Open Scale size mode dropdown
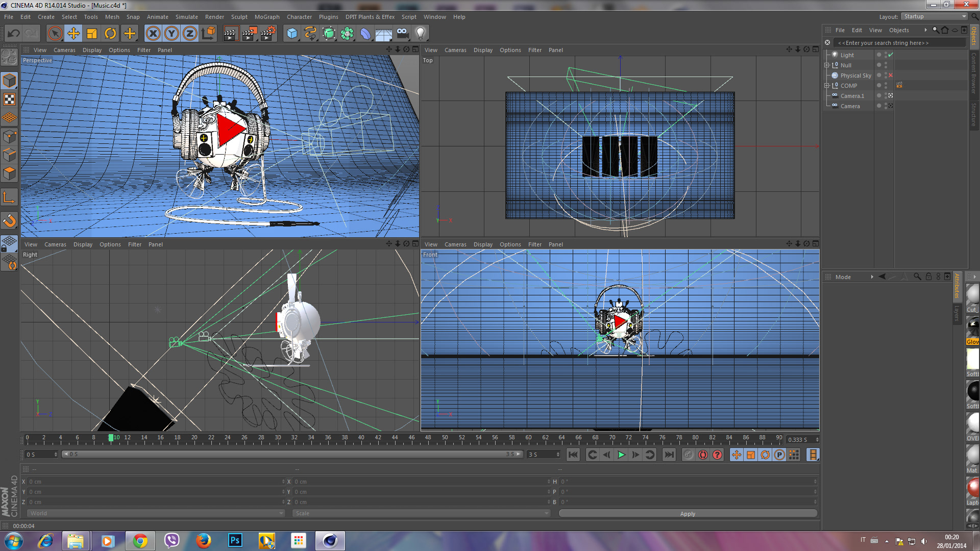980x551 pixels. click(421, 513)
